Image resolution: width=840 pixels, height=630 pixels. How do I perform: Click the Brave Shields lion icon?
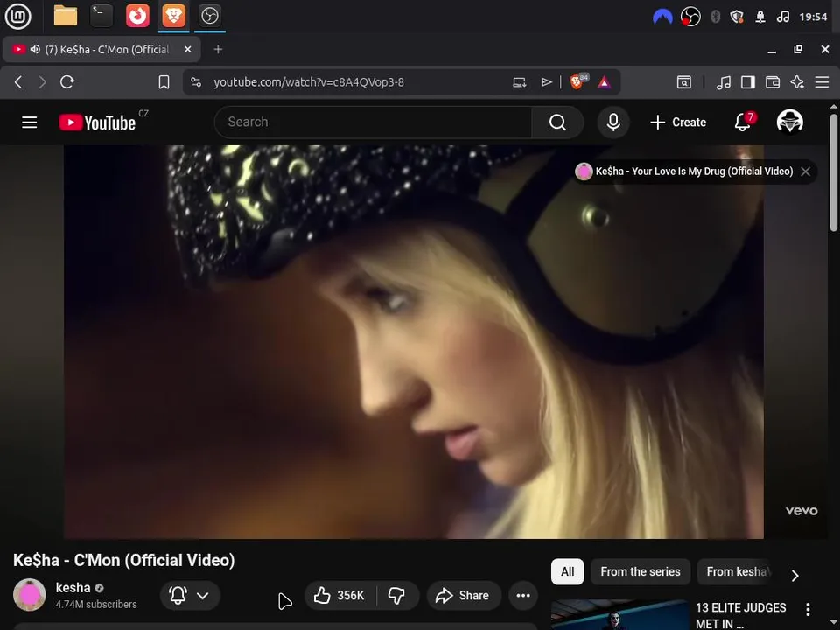coord(578,81)
